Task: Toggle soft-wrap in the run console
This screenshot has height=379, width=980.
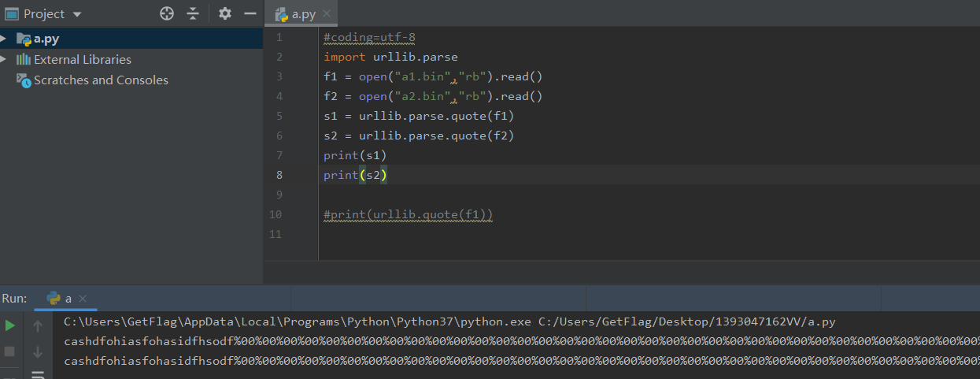Action: 38,374
